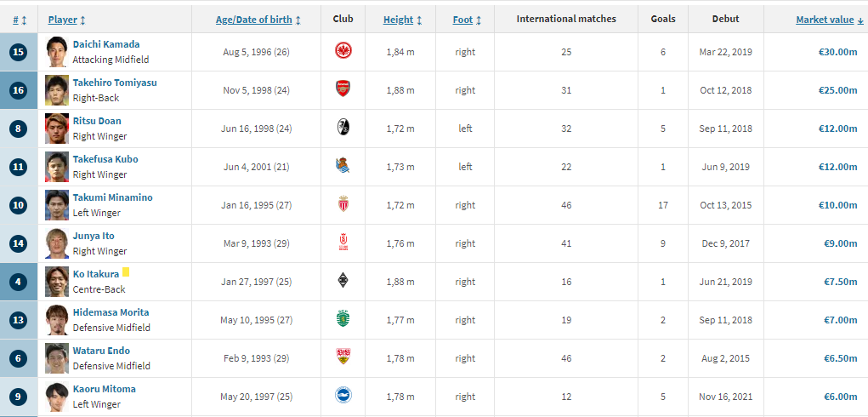
Task: Click yellow card marker next to Ko Itakura
Action: pos(126,272)
